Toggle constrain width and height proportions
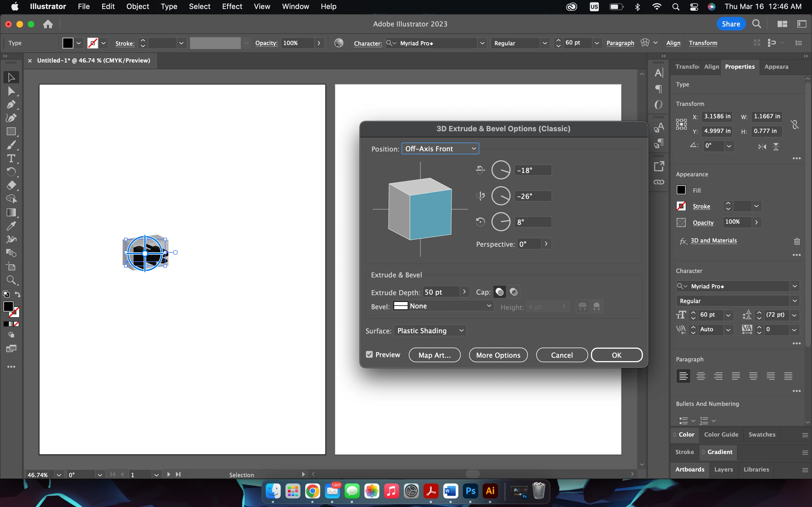The width and height of the screenshot is (812, 507). pos(795,124)
